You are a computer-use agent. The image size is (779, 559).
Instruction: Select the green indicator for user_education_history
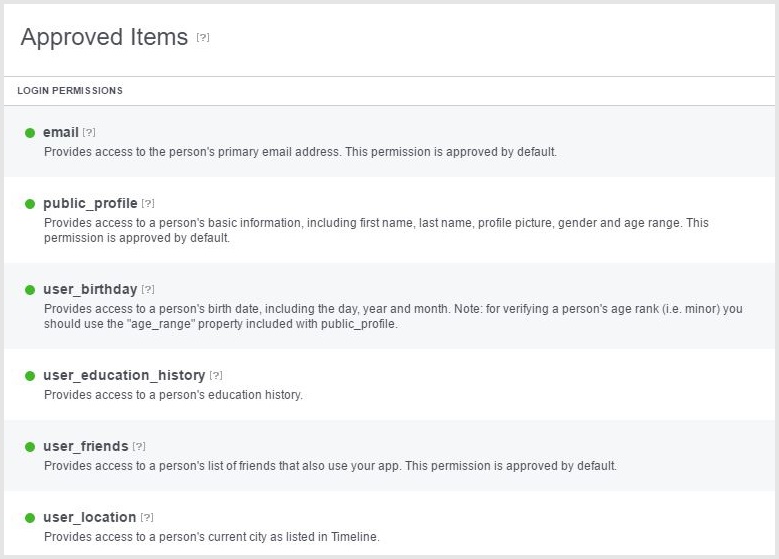(x=30, y=376)
